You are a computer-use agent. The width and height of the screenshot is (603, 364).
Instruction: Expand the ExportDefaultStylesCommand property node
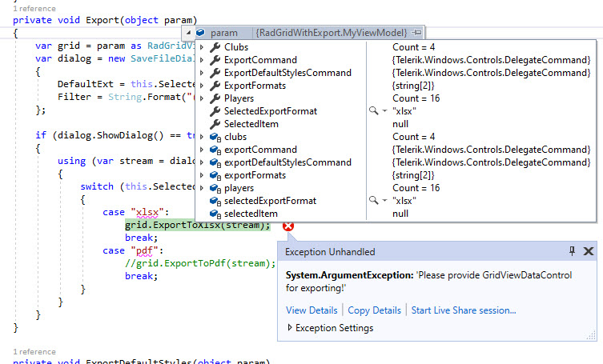pos(202,73)
